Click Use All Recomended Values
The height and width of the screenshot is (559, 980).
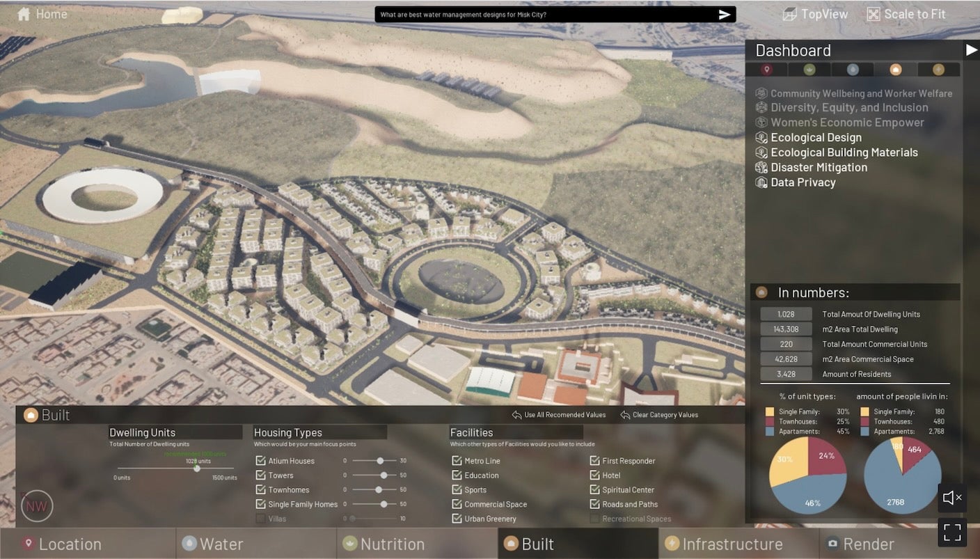(559, 415)
